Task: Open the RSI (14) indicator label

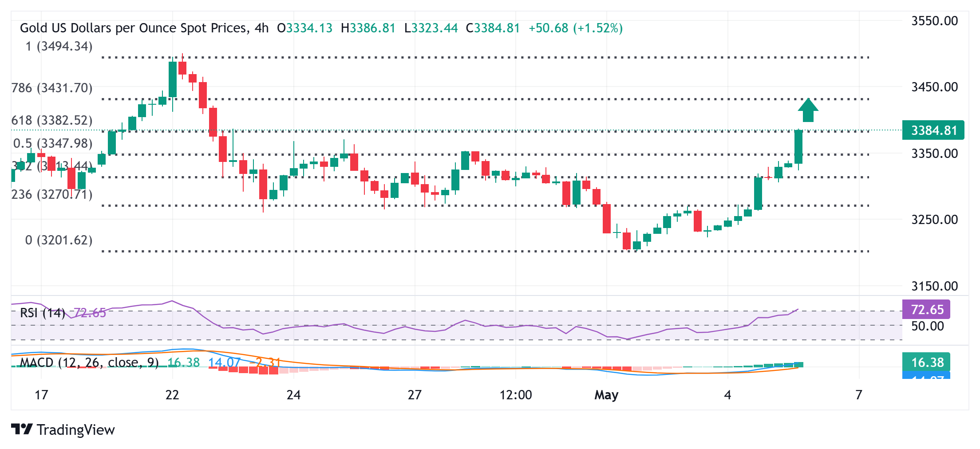Action: (43, 313)
